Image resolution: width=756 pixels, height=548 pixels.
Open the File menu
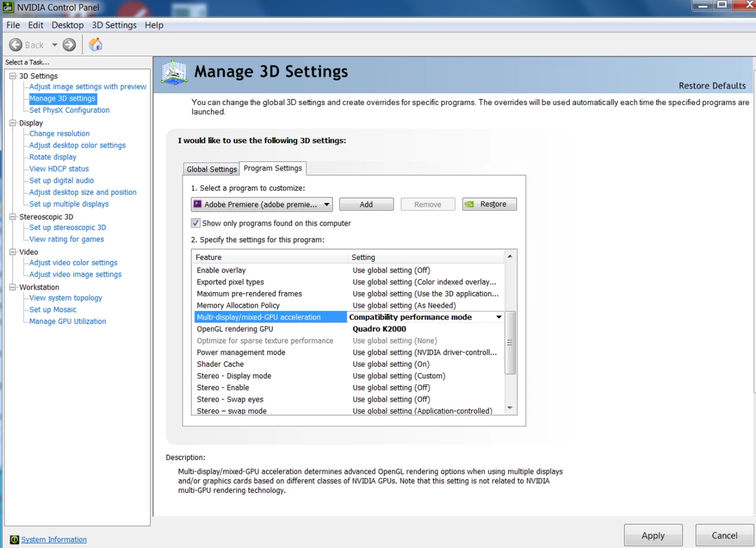click(x=13, y=25)
